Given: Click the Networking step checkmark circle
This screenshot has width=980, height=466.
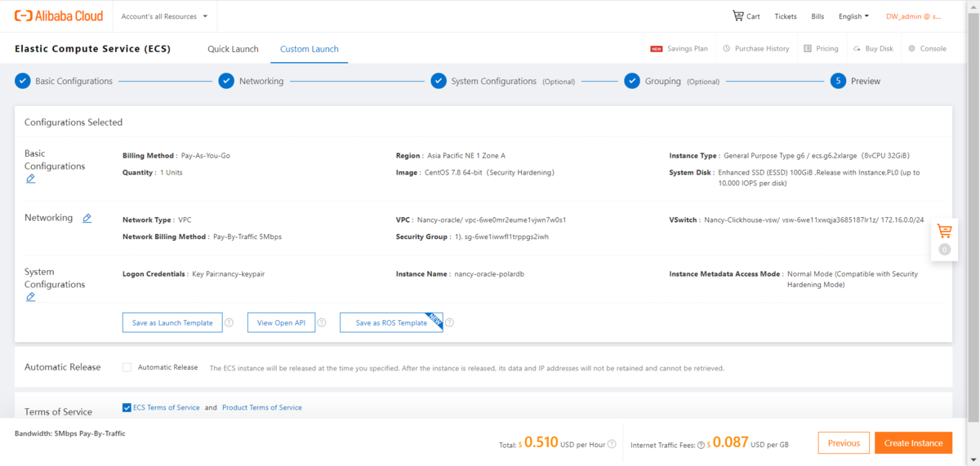Looking at the screenshot, I should click(226, 81).
